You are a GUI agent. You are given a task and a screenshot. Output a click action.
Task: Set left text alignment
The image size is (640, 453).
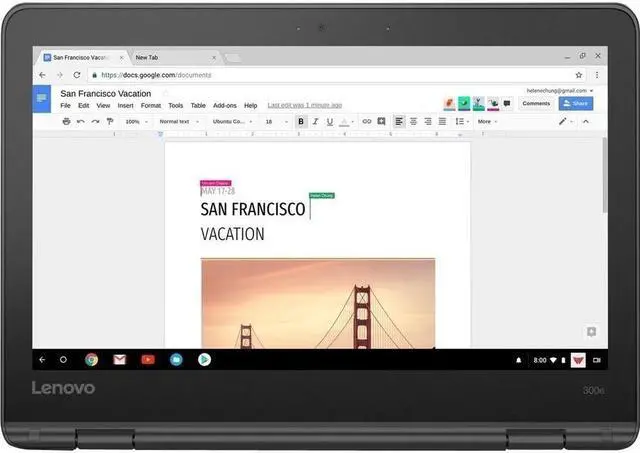(x=399, y=121)
